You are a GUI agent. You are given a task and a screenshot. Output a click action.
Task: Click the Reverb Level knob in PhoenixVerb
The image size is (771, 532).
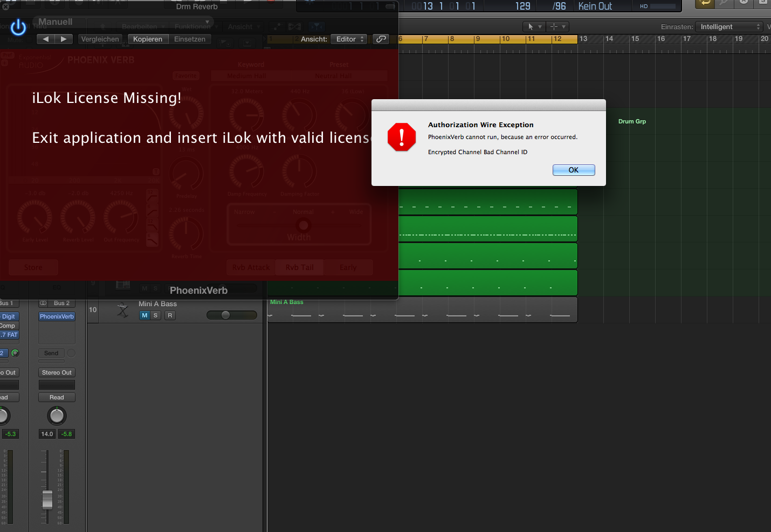78,217
